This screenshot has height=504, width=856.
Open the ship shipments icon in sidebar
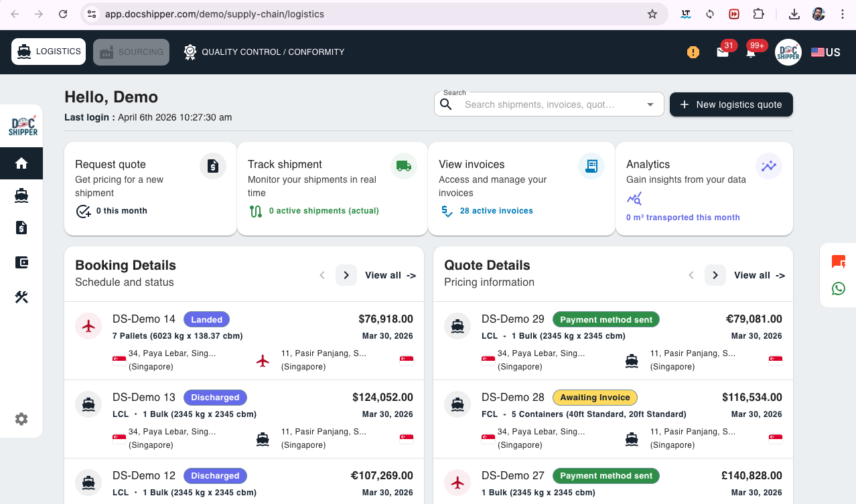point(21,195)
